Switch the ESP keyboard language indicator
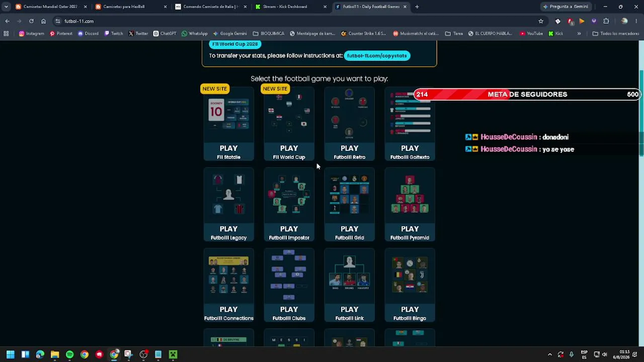This screenshot has height=362, width=644. (584, 354)
